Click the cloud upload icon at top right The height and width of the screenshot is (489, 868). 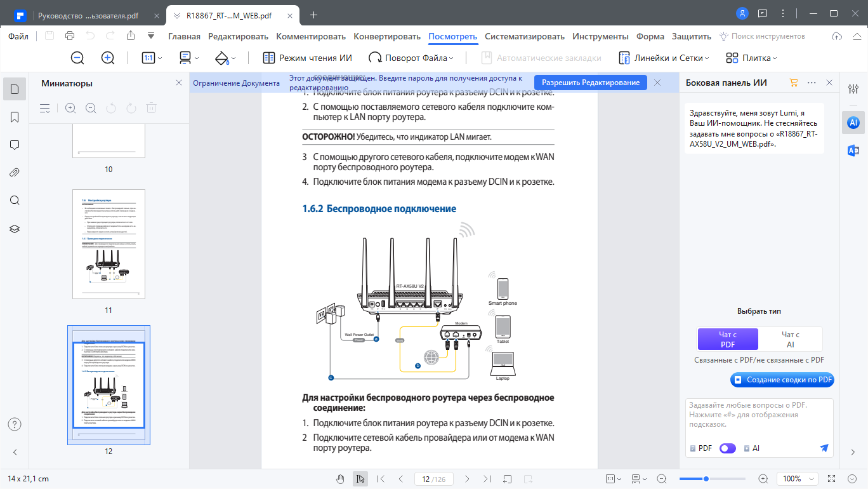pos(837,36)
